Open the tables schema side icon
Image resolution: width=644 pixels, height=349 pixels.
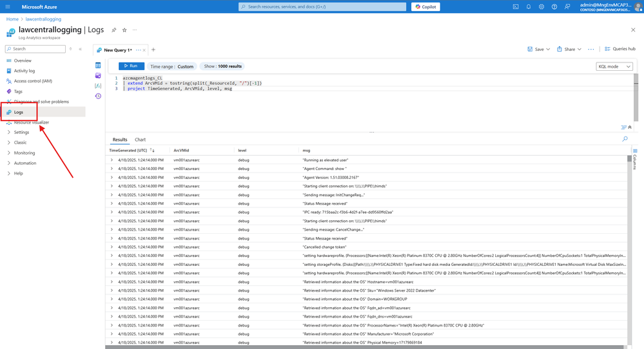[98, 66]
